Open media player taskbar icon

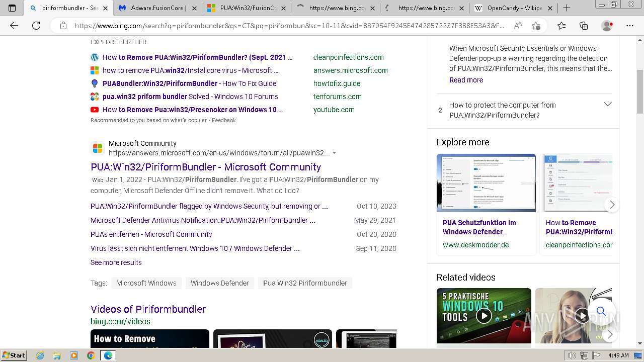point(74,355)
